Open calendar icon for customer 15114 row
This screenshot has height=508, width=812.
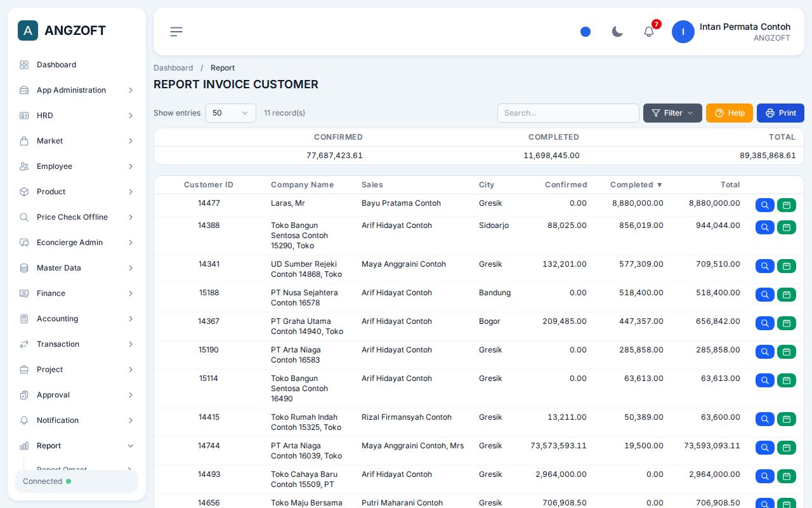tap(787, 380)
